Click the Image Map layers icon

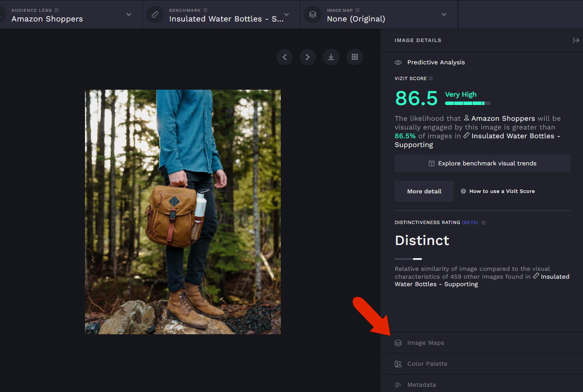coord(313,14)
